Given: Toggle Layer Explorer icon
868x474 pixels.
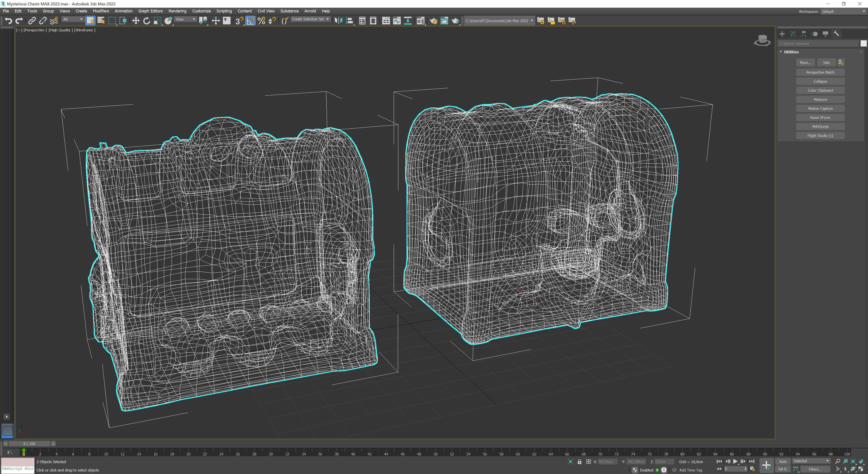Looking at the screenshot, I should tap(373, 21).
